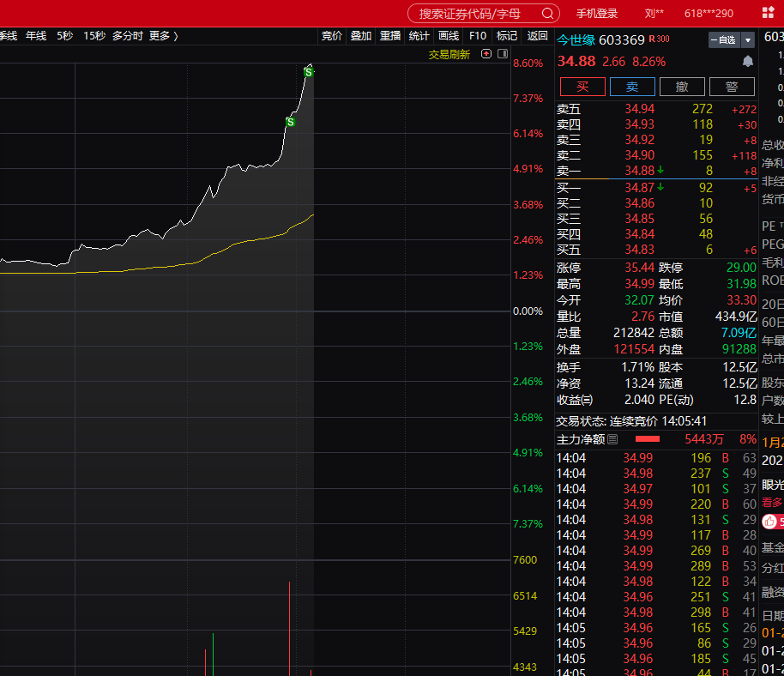Screen dimensions: 784x676
Task: Click the 卖四 price 34.93
Action: pos(640,124)
